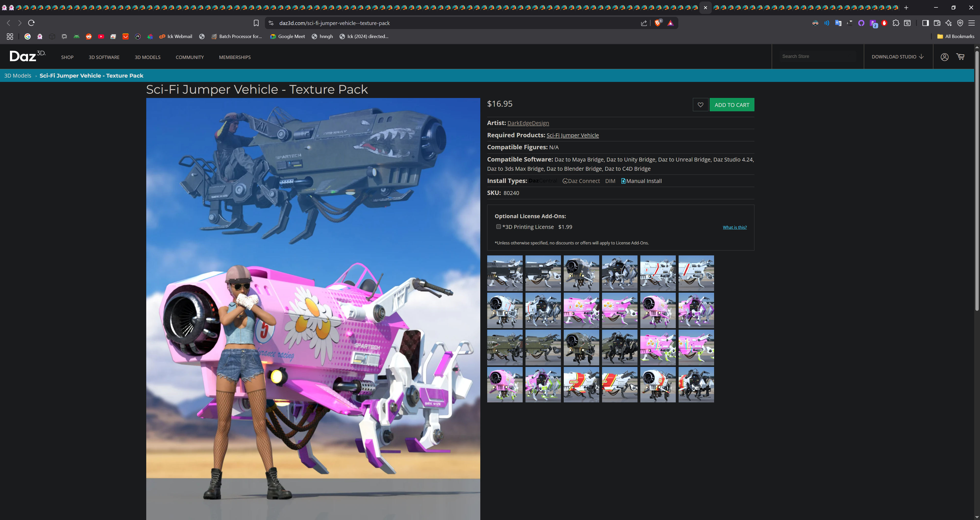Image resolution: width=980 pixels, height=520 pixels.
Task: Open the Daz account profile icon
Action: coord(944,57)
